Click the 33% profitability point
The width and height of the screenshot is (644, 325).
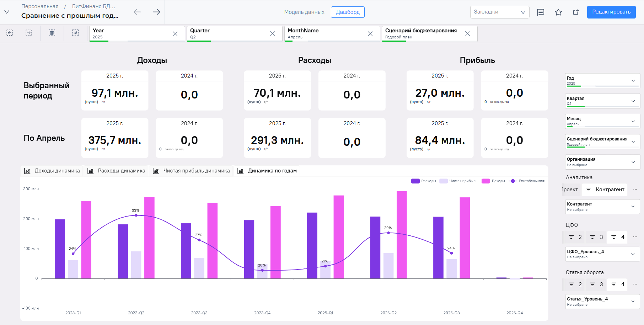click(x=136, y=215)
